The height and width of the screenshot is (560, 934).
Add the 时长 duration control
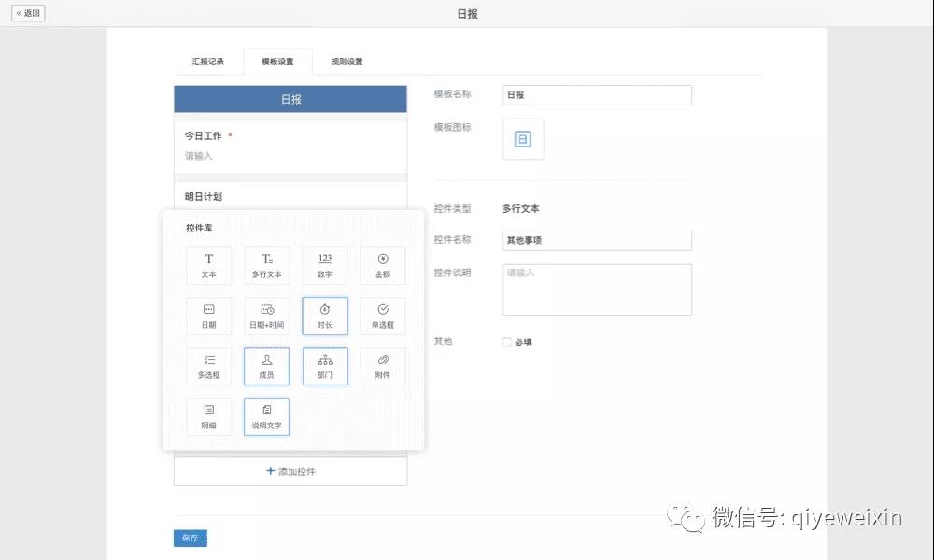click(x=324, y=315)
